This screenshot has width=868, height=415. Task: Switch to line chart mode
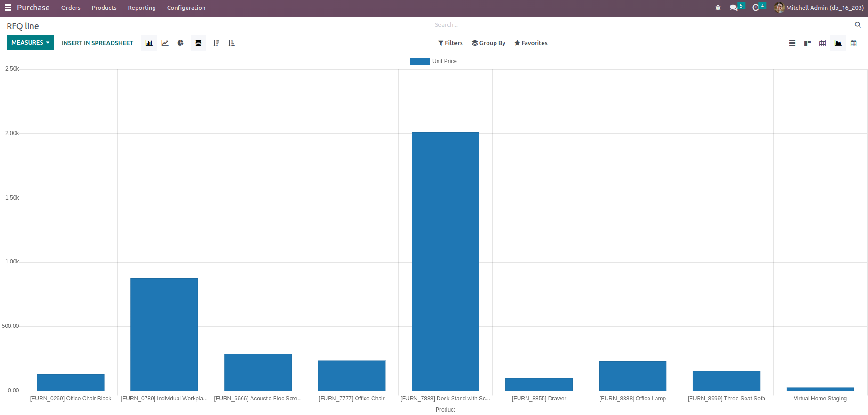[x=165, y=43]
